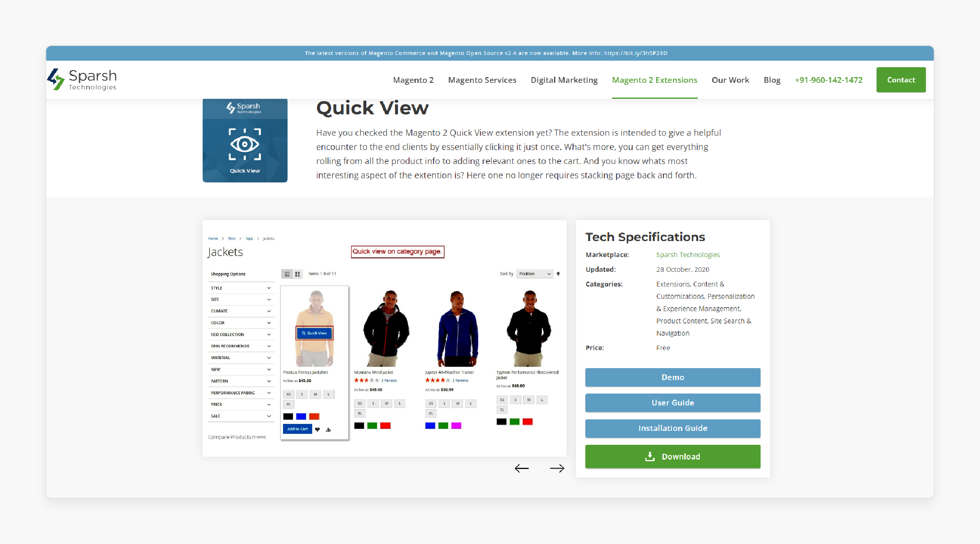
Task: Open the User Guide
Action: coord(673,403)
